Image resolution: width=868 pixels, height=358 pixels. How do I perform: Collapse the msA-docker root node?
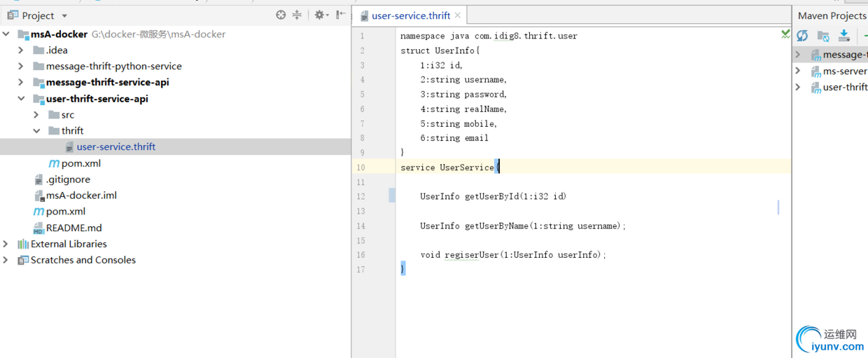(6, 34)
